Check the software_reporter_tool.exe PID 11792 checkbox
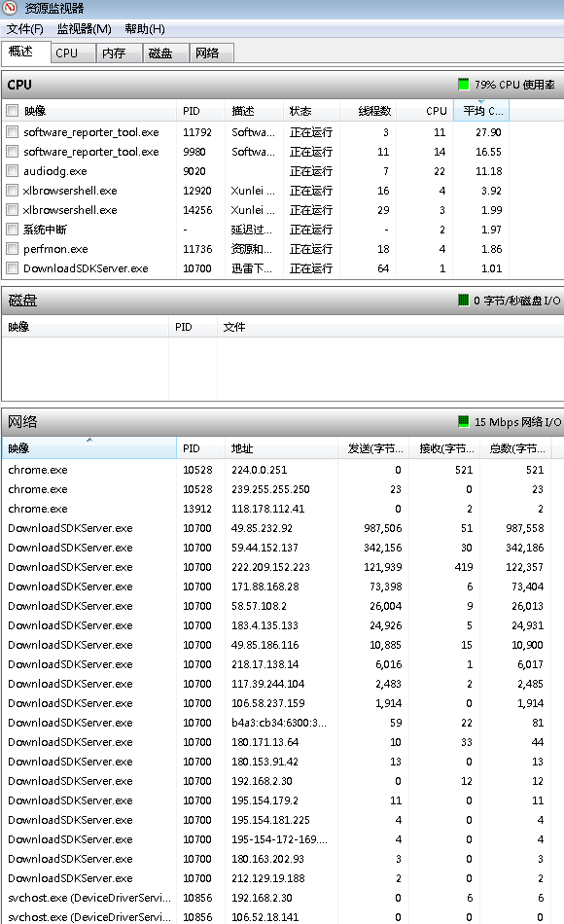 point(12,132)
